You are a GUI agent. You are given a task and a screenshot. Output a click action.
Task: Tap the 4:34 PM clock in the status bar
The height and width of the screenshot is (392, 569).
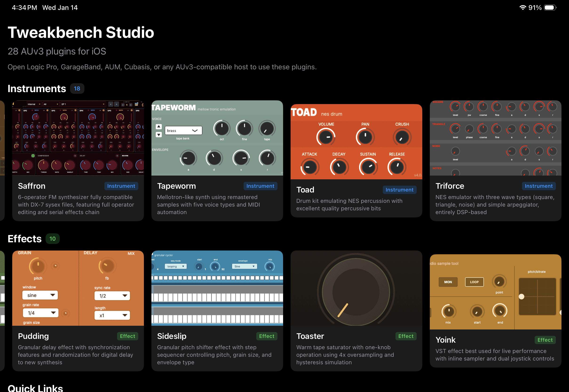[24, 8]
